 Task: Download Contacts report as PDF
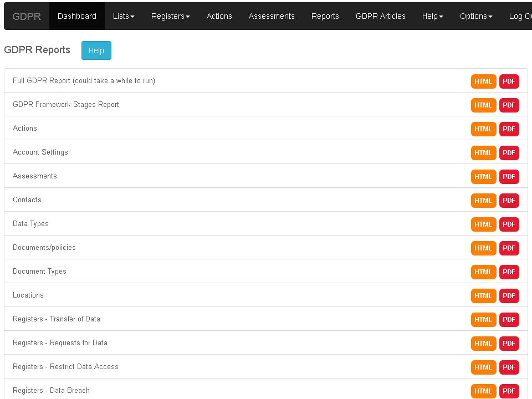tap(509, 201)
